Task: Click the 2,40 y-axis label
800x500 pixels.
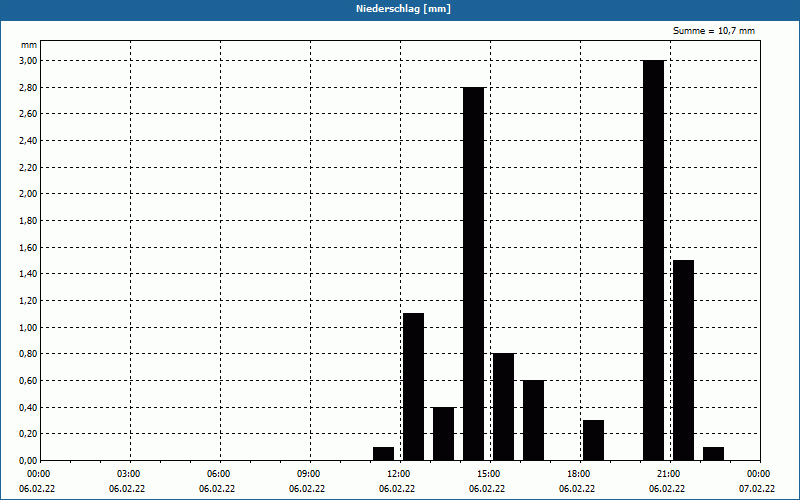Action: pos(28,140)
